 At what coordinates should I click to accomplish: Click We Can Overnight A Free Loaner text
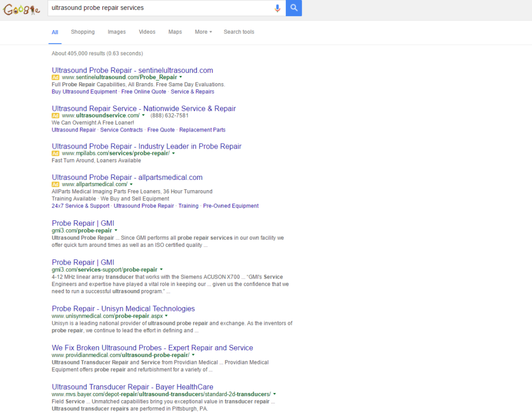92,123
